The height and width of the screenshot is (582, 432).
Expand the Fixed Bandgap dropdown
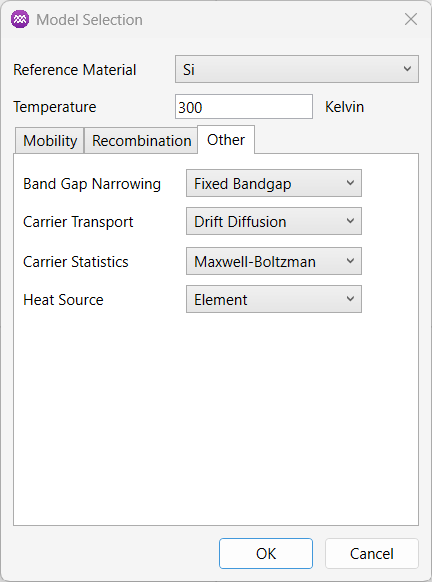pos(274,183)
